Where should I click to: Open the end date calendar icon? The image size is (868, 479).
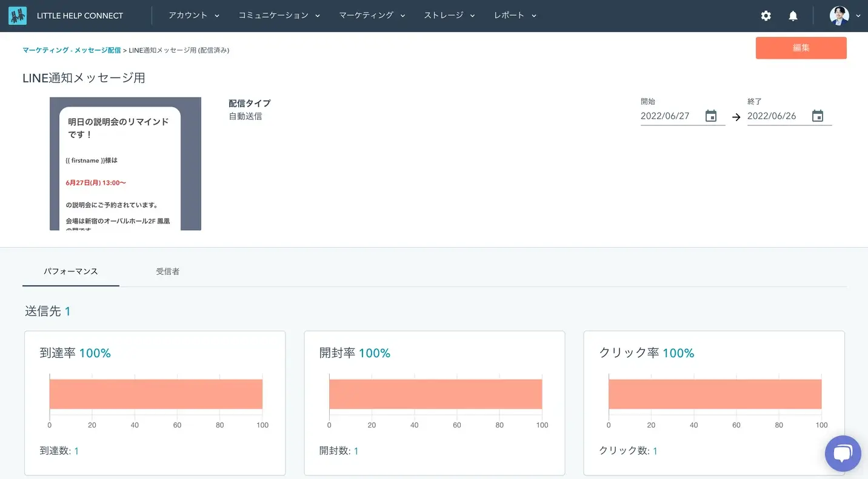coord(818,116)
